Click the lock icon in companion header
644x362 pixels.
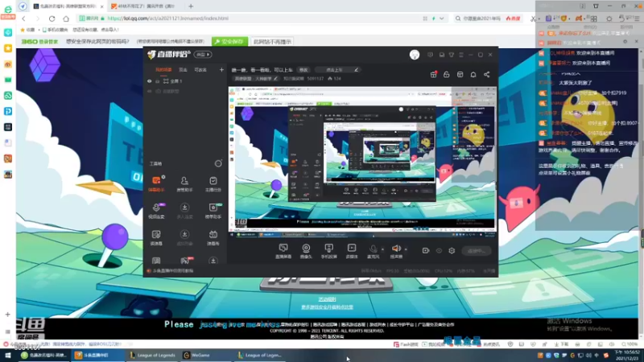[447, 74]
